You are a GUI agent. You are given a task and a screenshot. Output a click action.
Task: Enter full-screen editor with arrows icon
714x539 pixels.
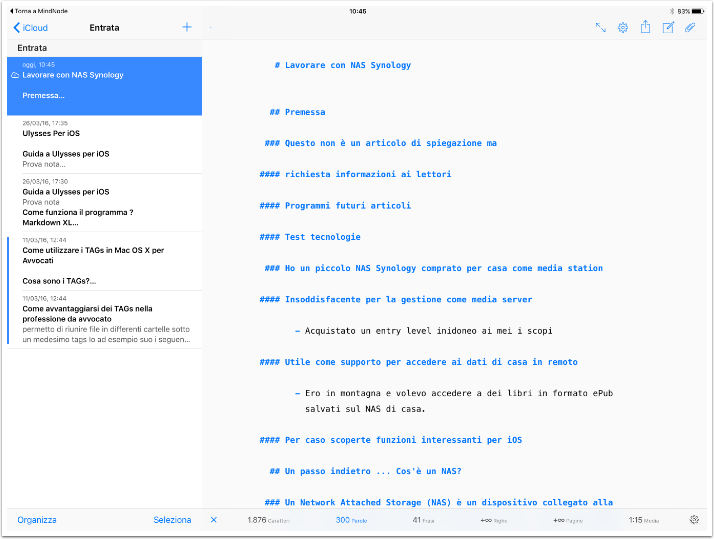click(x=601, y=28)
